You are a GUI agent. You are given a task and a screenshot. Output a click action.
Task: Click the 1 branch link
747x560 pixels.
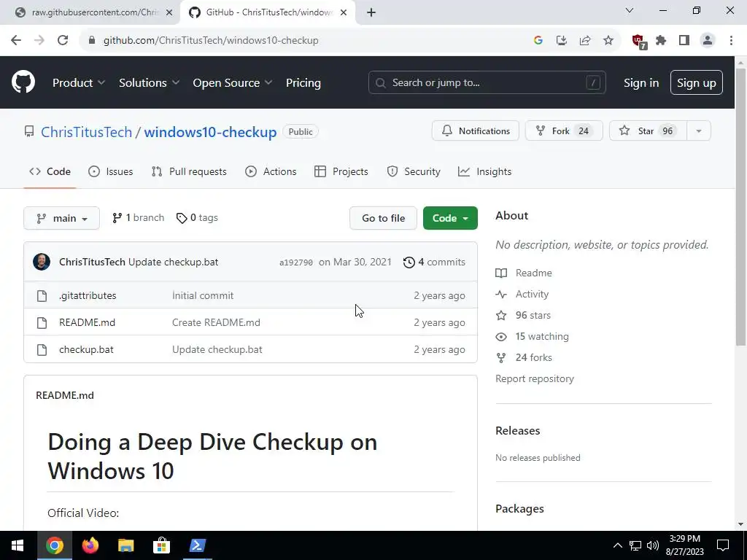pos(138,217)
